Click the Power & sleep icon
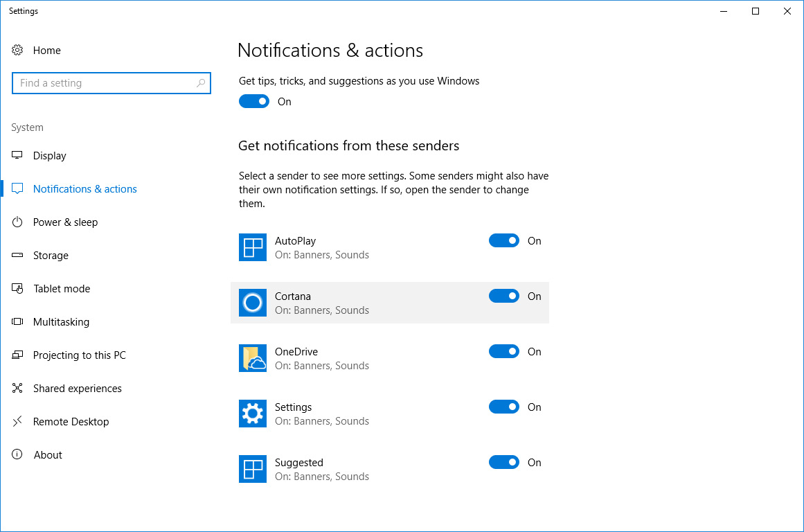804x532 pixels. 18,222
